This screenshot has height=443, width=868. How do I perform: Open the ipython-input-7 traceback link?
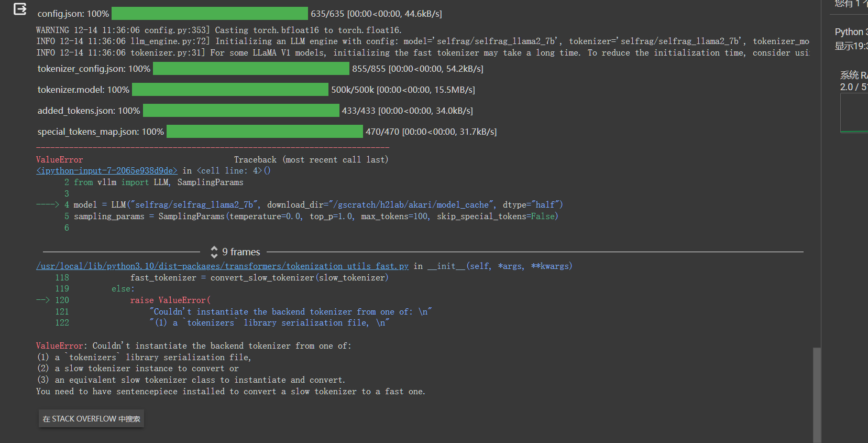[107, 171]
